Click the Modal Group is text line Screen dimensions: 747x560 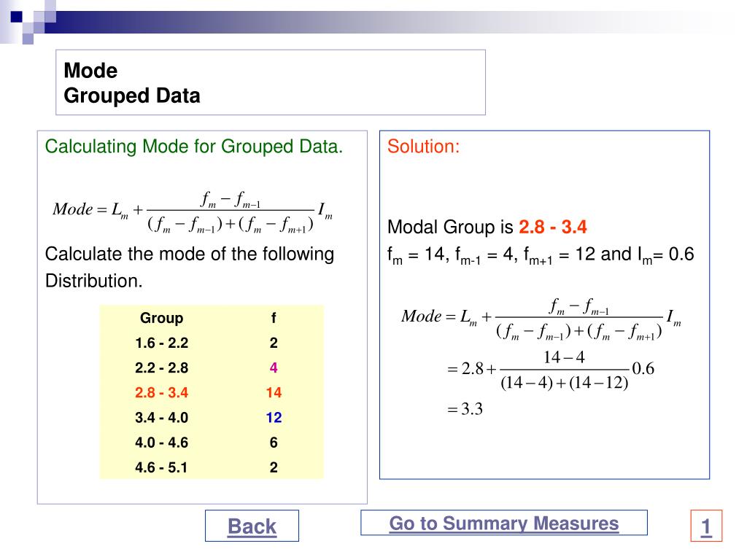487,227
